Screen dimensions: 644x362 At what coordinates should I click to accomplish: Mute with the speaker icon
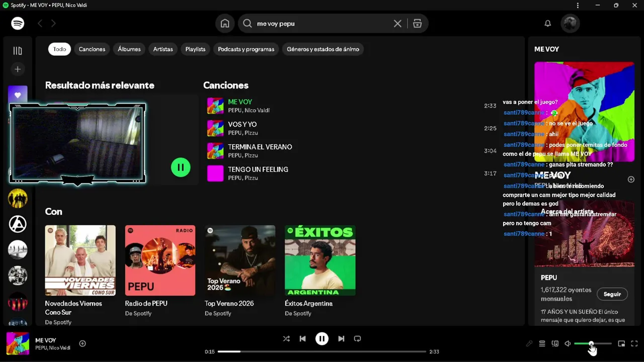[x=568, y=343]
